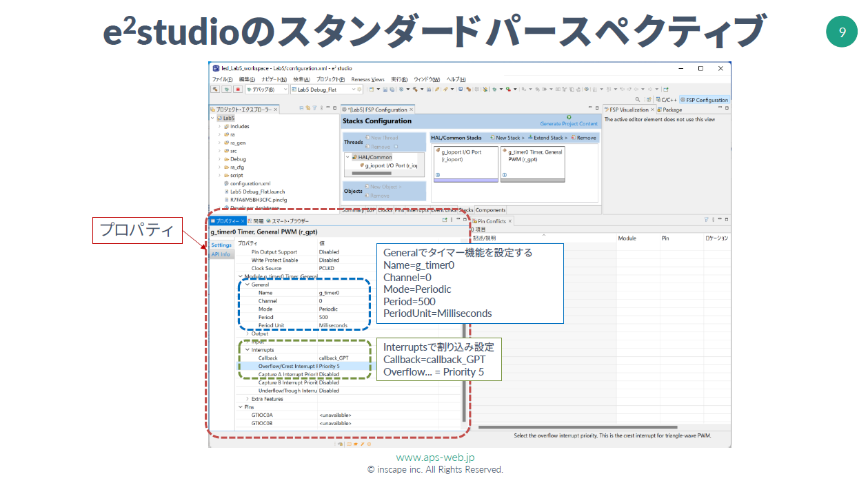Click the Period value 500
Screen dimensions: 868x483
[324, 318]
